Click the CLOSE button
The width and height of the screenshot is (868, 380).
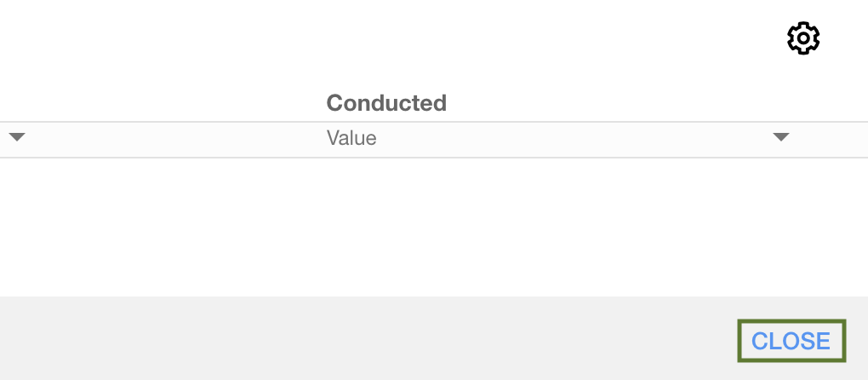click(791, 341)
